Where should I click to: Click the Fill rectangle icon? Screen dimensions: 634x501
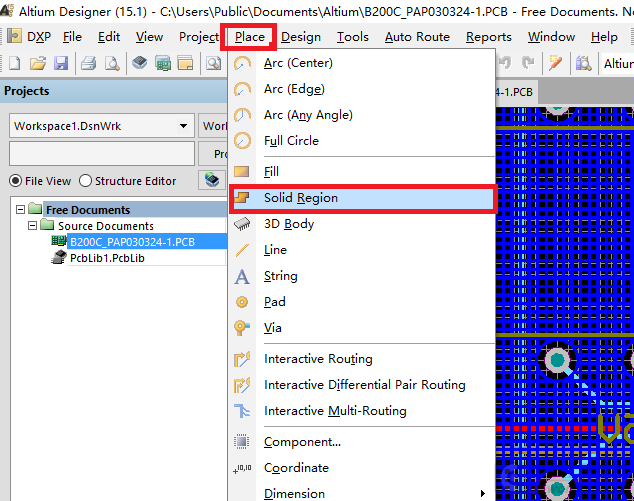coord(241,171)
